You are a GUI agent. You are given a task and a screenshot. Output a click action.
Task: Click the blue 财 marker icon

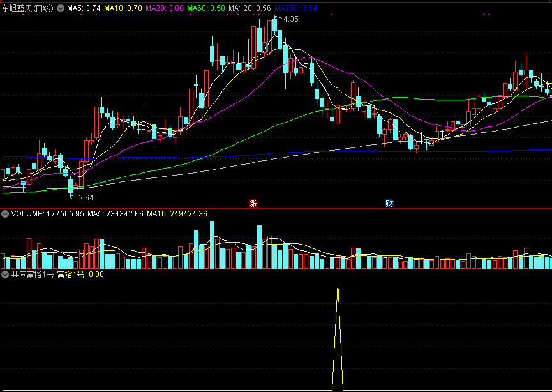[389, 203]
